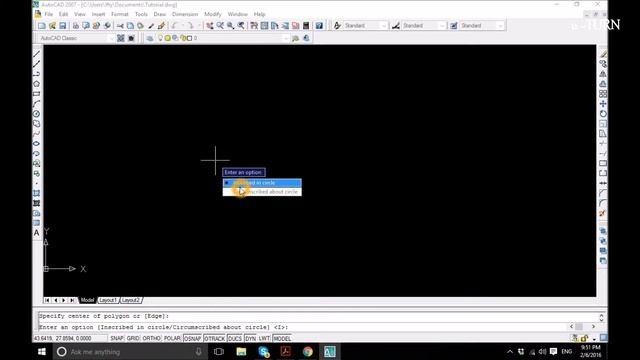The image size is (640, 360).
Task: Switch to the Layout1 tab
Action: tap(108, 300)
